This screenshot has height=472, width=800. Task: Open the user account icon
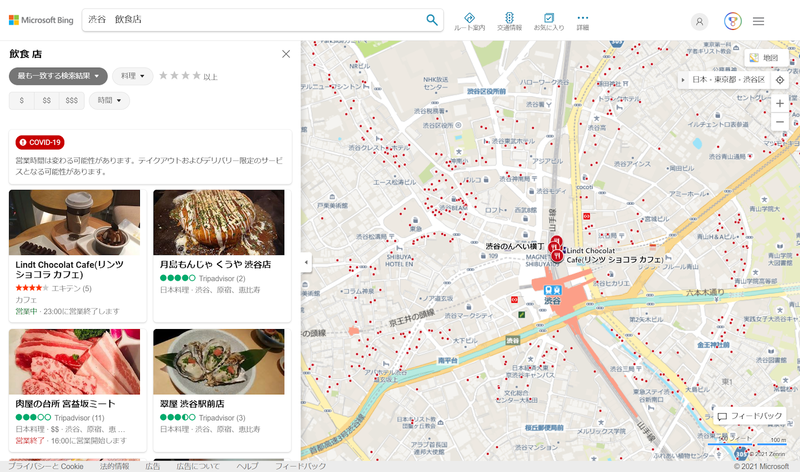click(699, 21)
